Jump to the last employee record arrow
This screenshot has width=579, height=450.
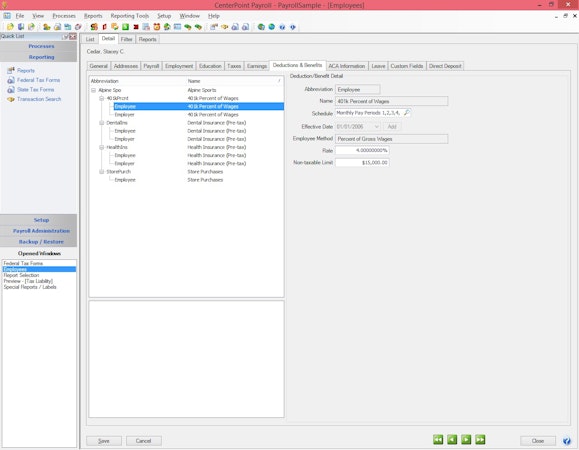click(480, 440)
